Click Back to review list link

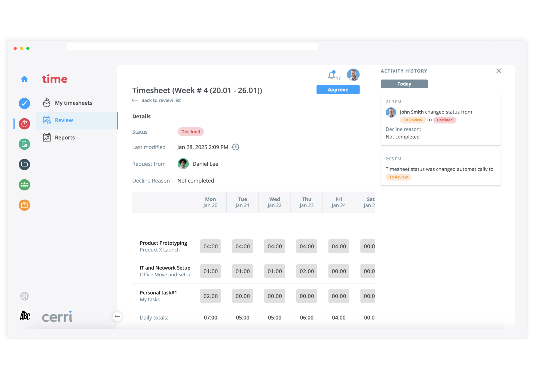click(x=161, y=100)
